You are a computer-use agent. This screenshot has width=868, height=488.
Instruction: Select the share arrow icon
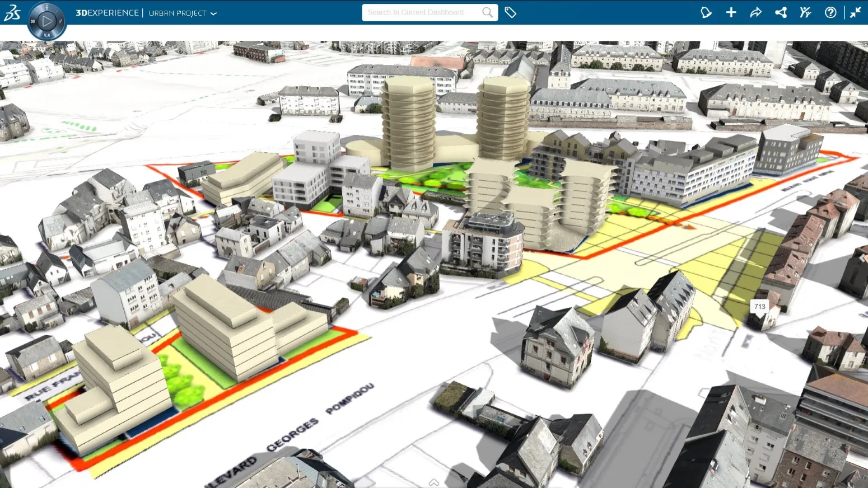(x=755, y=12)
